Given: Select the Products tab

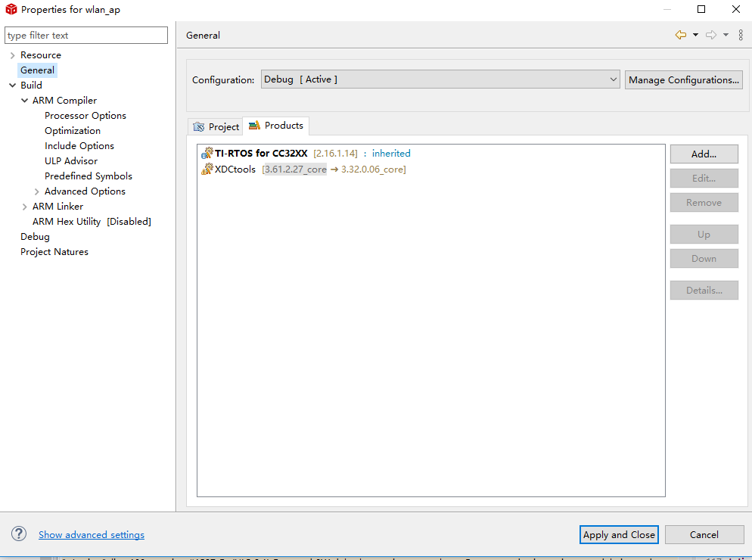Looking at the screenshot, I should [276, 126].
